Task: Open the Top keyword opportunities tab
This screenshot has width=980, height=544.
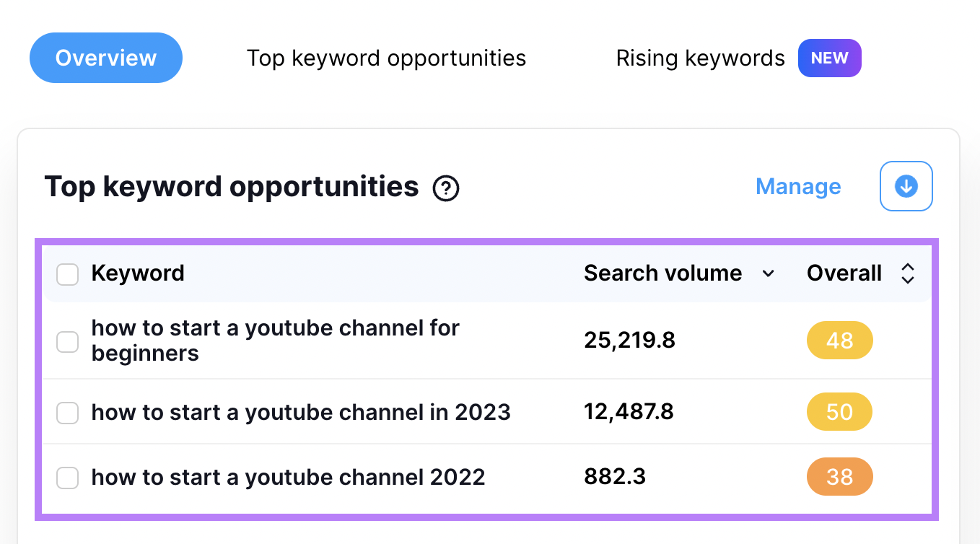Action: click(x=386, y=58)
